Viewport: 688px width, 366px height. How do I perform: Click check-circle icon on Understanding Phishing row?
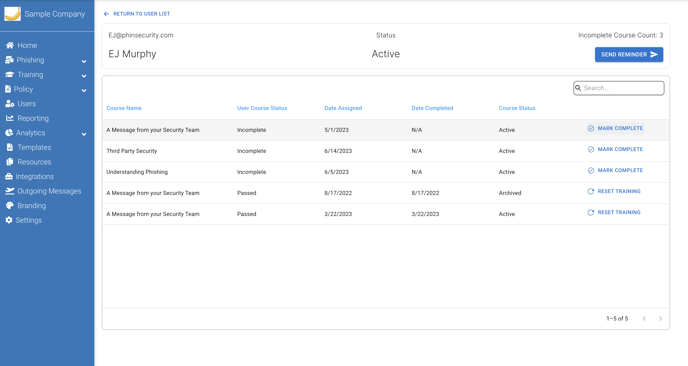click(591, 171)
